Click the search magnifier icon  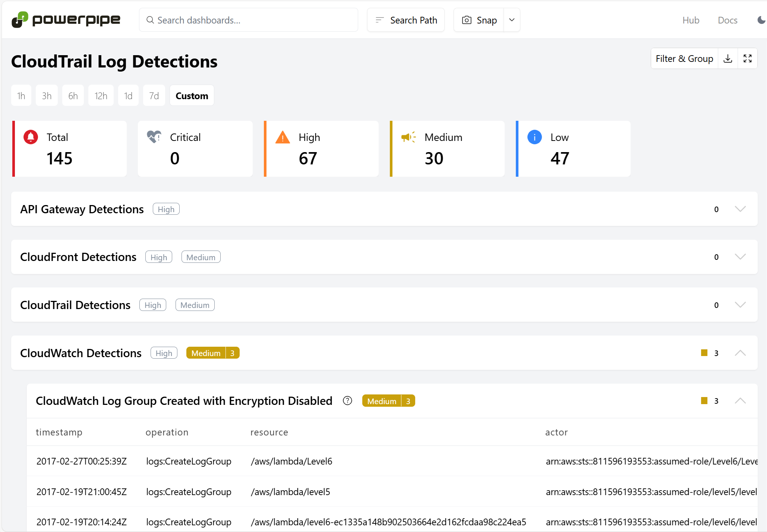(150, 20)
